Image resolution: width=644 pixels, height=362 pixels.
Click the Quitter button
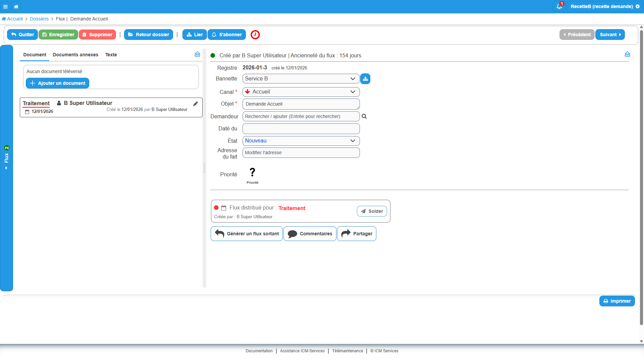point(22,35)
